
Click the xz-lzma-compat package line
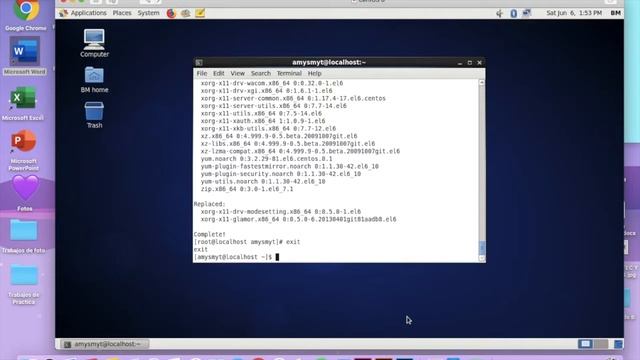pyautogui.click(x=300, y=151)
